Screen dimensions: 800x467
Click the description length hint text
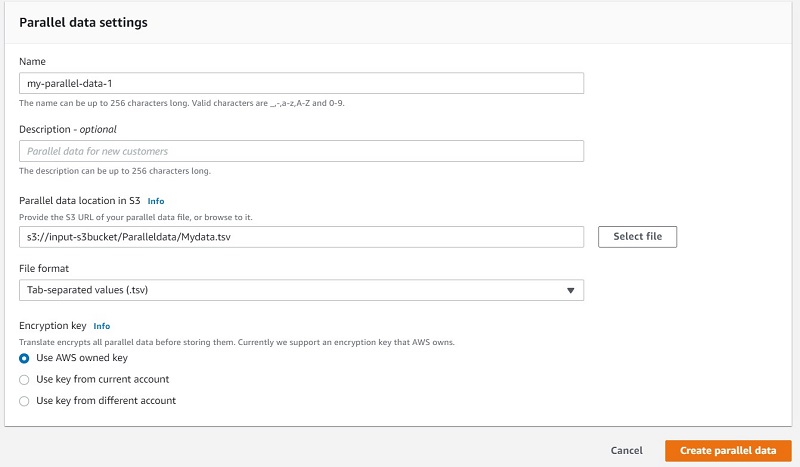[115, 171]
